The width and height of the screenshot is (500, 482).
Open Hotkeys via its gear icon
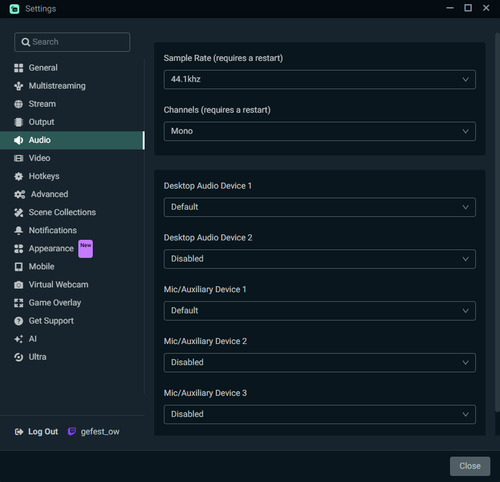pyautogui.click(x=19, y=176)
